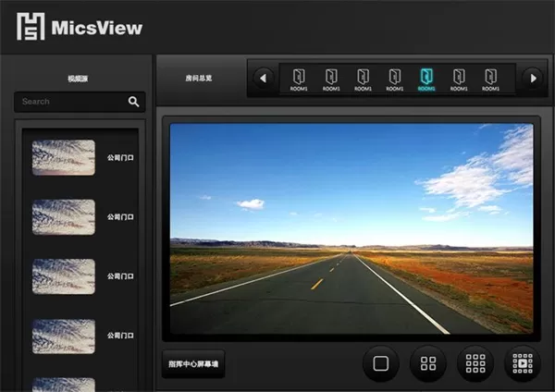Select the third ROOM1 door icon
Image resolution: width=555 pixels, height=392 pixels.
click(x=363, y=78)
